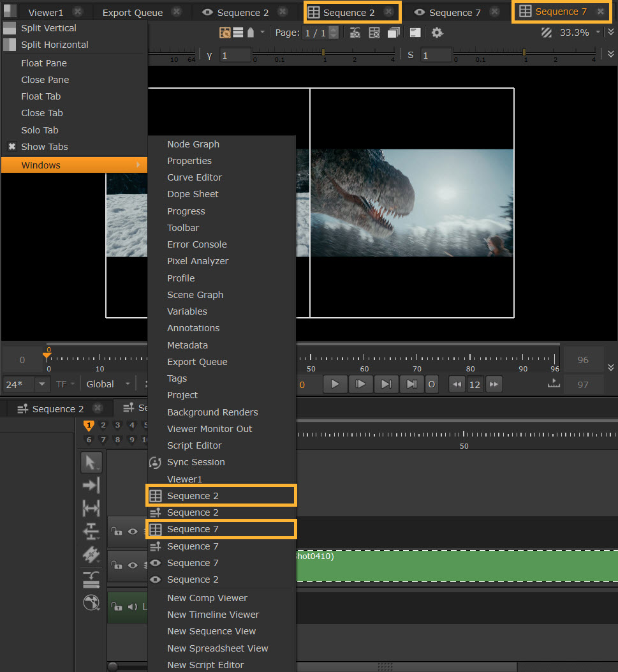Mute the audio track speaker icon
Viewport: 618px width, 672px height.
click(x=132, y=606)
